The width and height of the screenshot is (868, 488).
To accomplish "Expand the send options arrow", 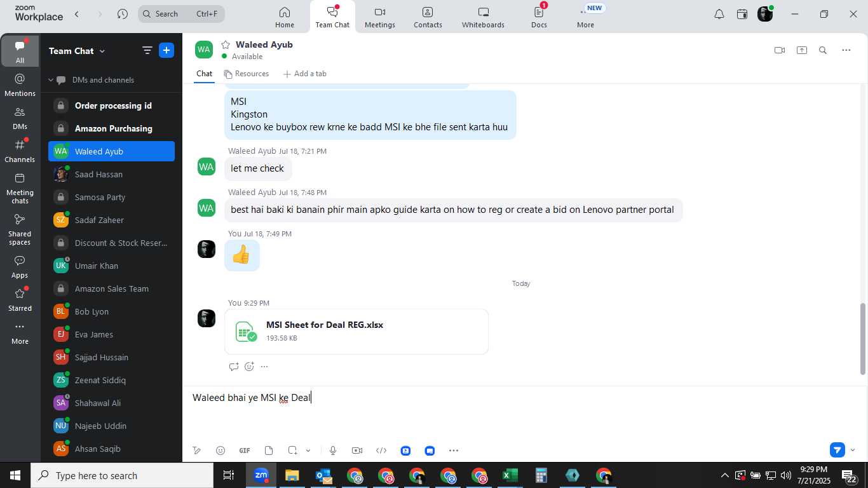I will [x=853, y=450].
